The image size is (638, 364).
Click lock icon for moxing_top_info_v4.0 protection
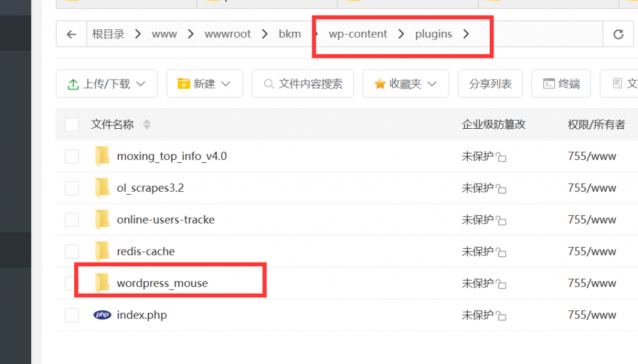coord(501,157)
